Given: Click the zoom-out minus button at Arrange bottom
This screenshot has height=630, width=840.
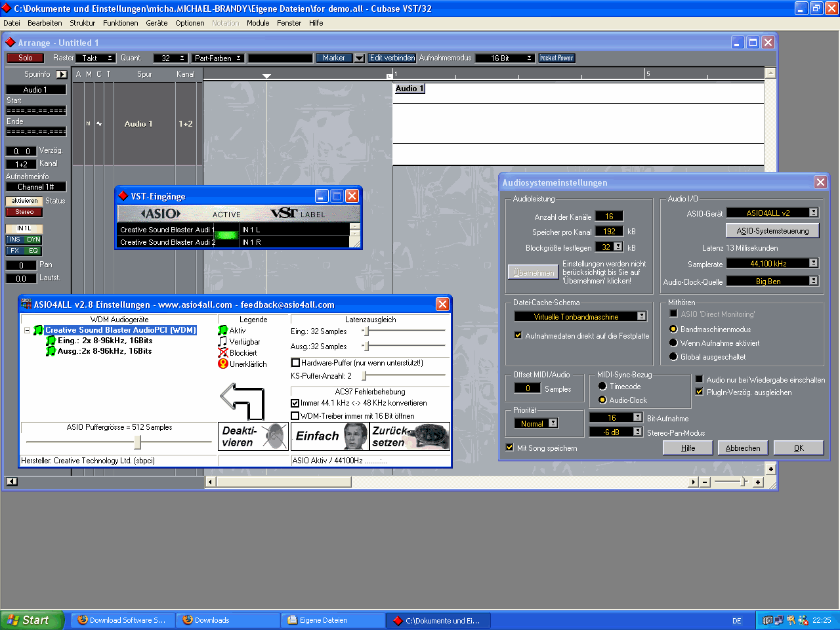Looking at the screenshot, I should pos(705,482).
